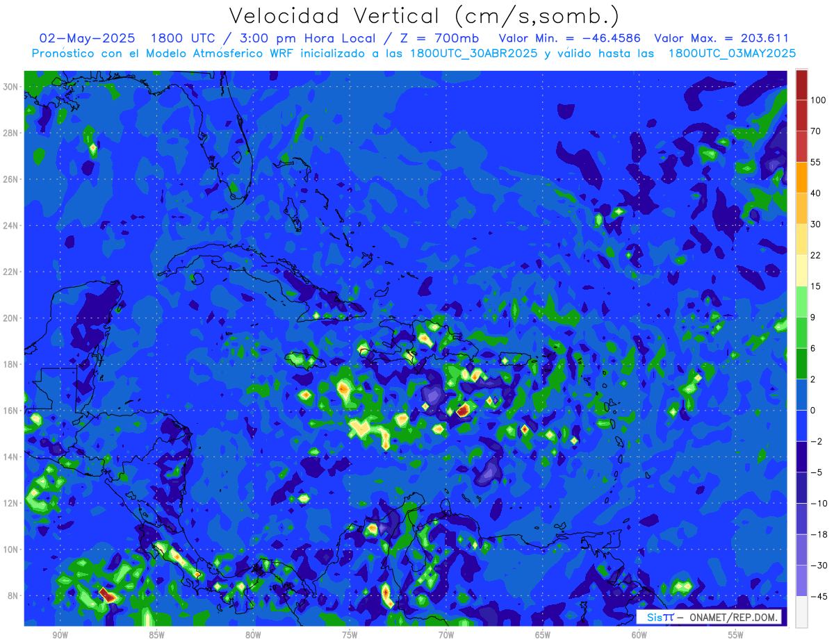
Task: Click the "80W" longitude label
Action: (253, 635)
